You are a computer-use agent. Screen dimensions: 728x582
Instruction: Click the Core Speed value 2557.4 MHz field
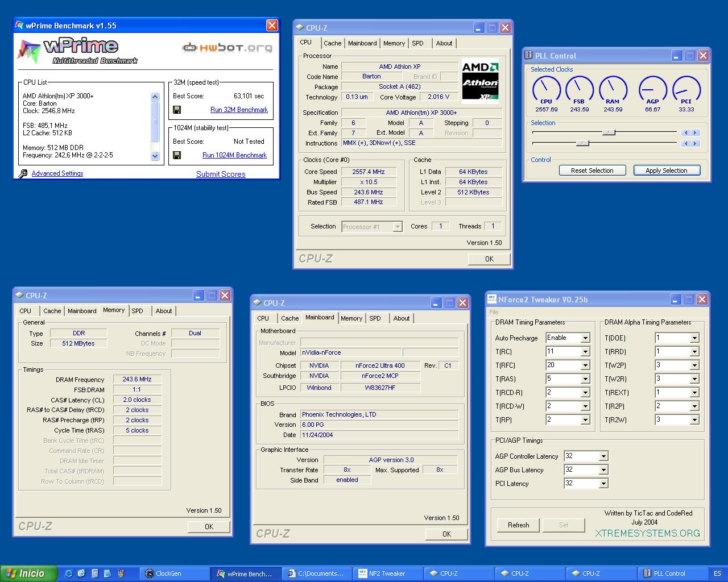[369, 172]
